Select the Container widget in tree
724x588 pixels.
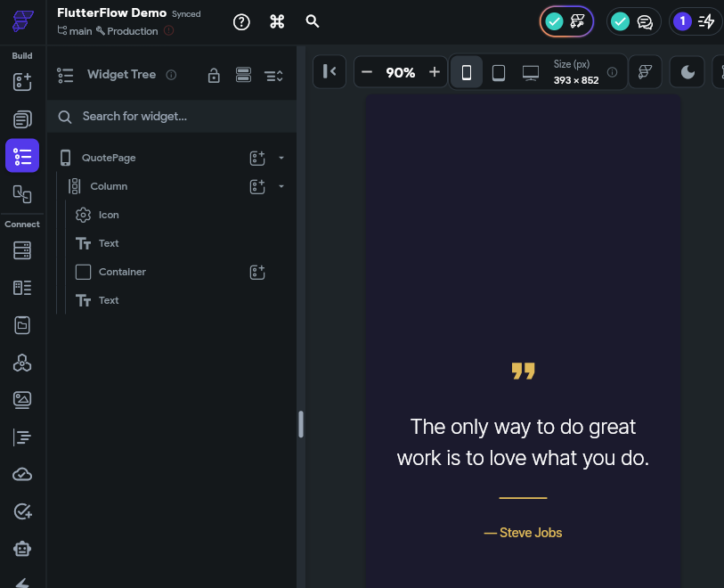172,272
